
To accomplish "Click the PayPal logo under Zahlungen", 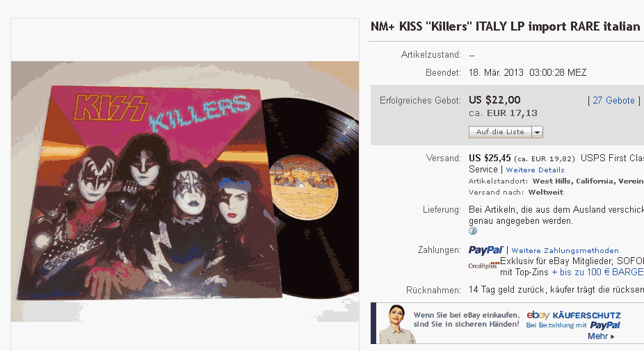I will tap(486, 250).
